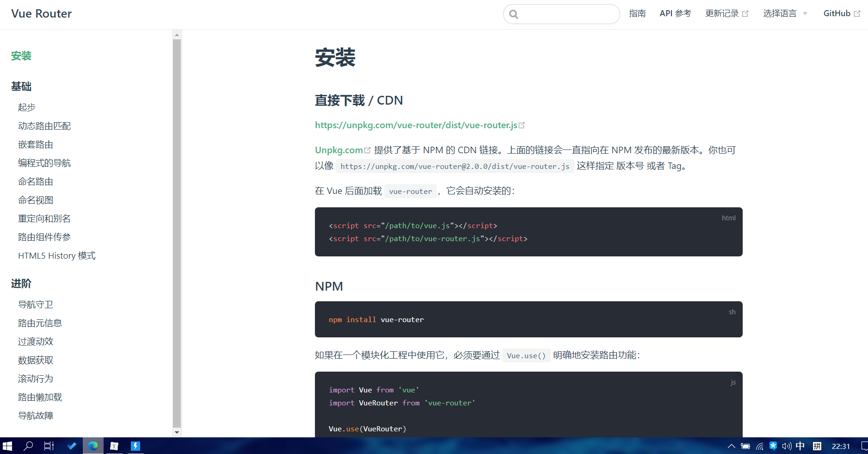This screenshot has height=454, width=868.
Task: Click the search magnifier icon in the header
Action: click(x=514, y=14)
